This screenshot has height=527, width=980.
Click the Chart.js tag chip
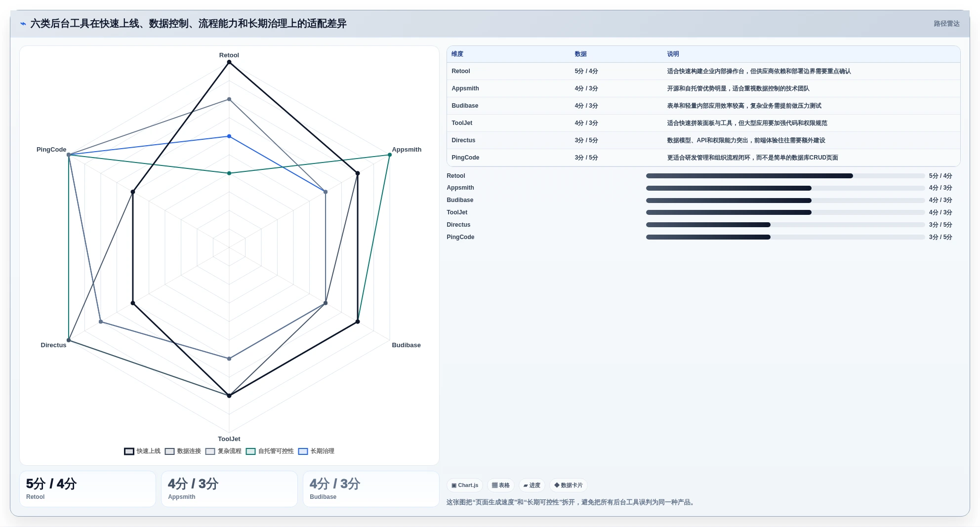(x=465, y=485)
